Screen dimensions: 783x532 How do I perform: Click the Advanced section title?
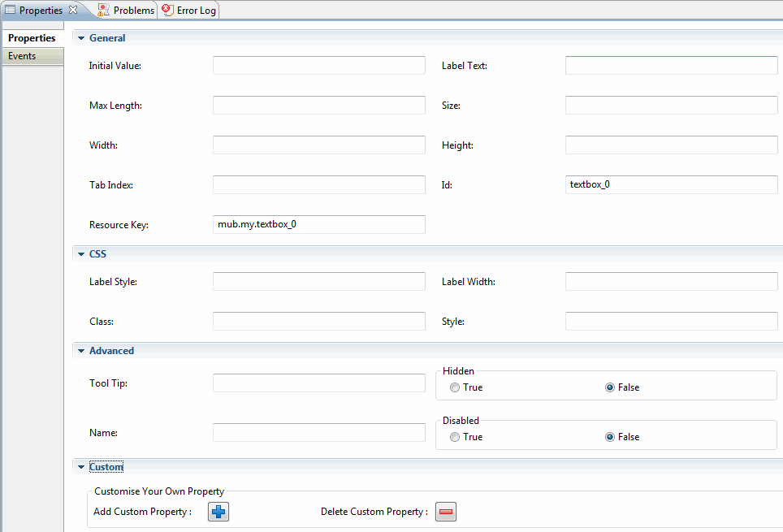click(x=111, y=351)
